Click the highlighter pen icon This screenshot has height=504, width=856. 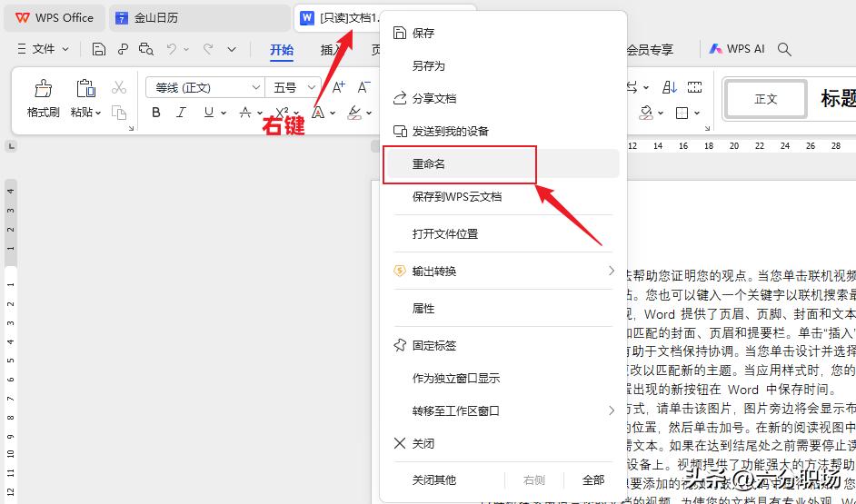tap(354, 113)
